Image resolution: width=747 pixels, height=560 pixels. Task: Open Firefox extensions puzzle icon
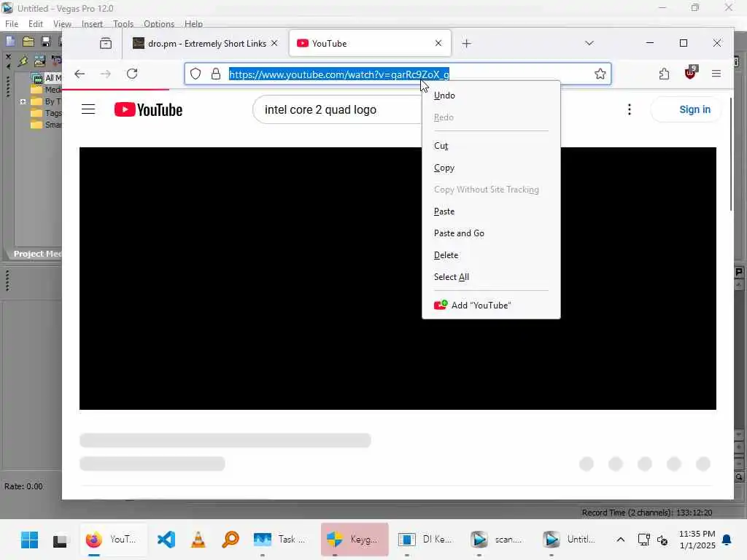pyautogui.click(x=664, y=74)
